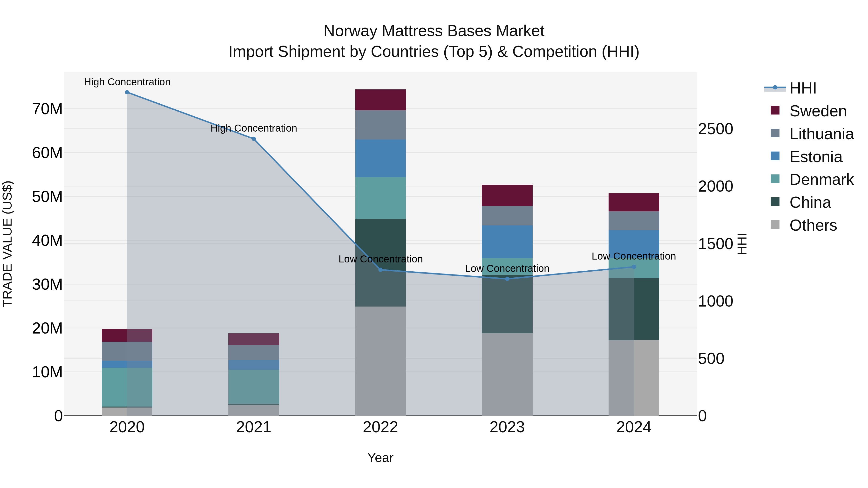Click the 70M tick on trade value axis
This screenshot has width=868, height=488.
pyautogui.click(x=47, y=109)
